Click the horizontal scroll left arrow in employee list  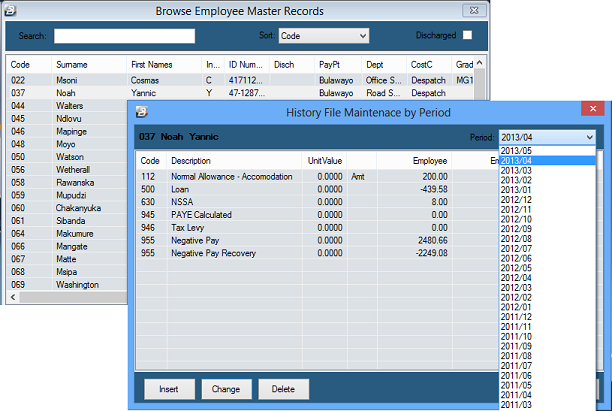[x=13, y=297]
